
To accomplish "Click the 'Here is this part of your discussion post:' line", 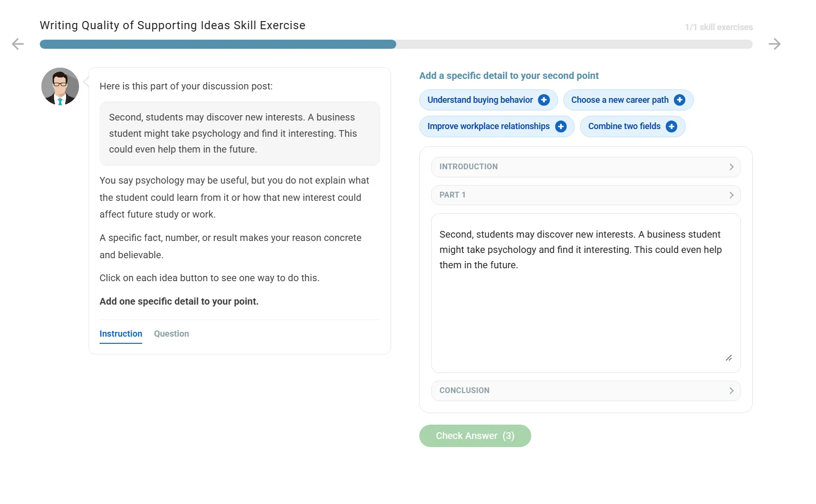I will point(186,86).
